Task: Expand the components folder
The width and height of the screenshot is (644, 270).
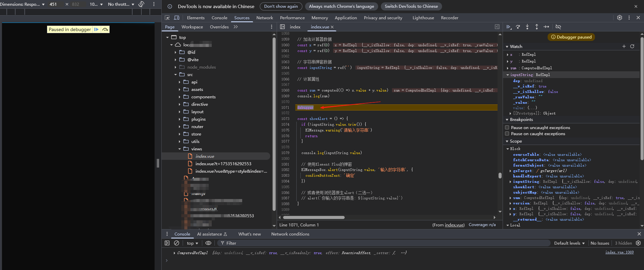Action: [180, 97]
